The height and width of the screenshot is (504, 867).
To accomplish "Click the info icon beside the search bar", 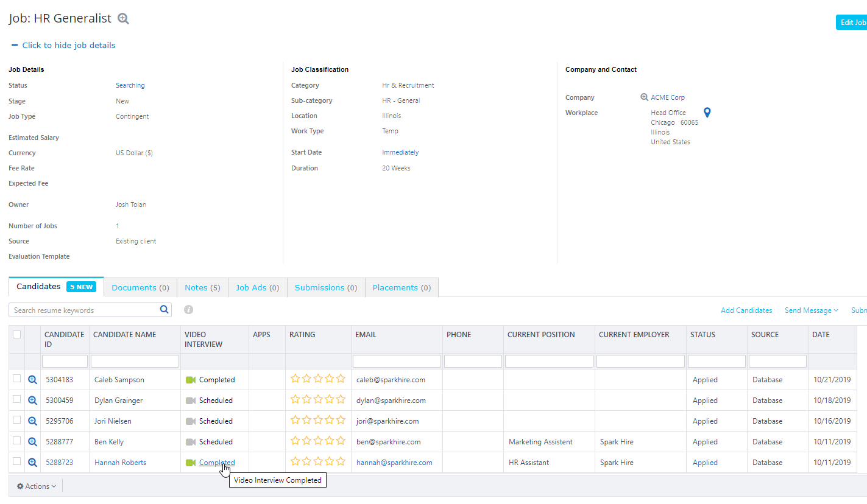I will pos(188,309).
